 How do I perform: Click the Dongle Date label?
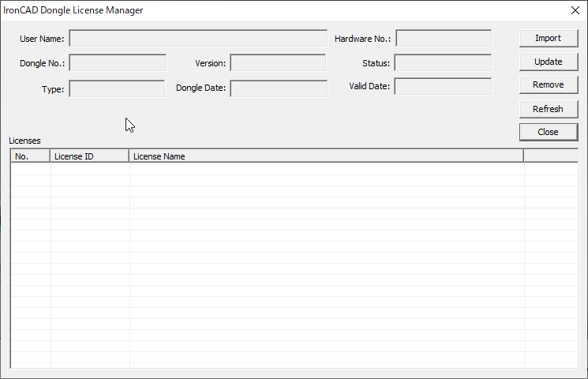click(201, 88)
